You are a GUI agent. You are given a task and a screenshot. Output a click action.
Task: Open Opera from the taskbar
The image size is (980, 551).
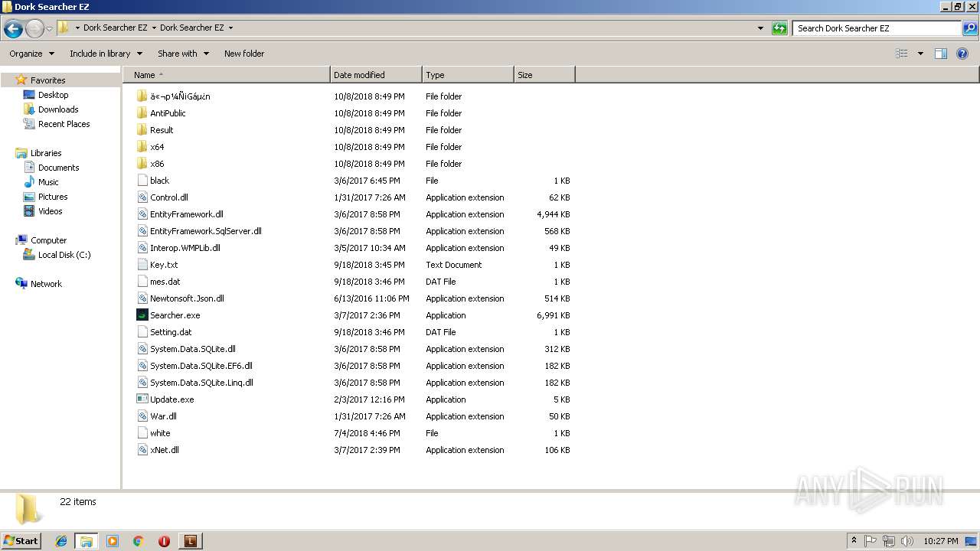[164, 541]
